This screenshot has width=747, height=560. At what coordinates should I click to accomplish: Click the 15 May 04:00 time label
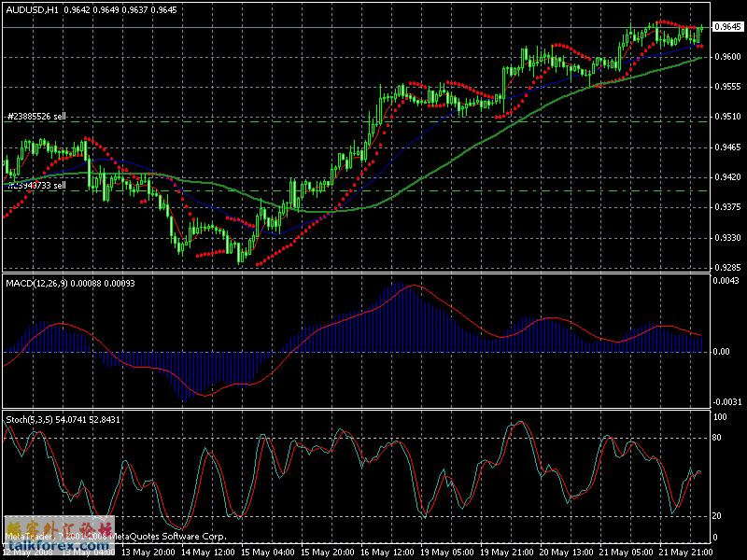(x=268, y=553)
